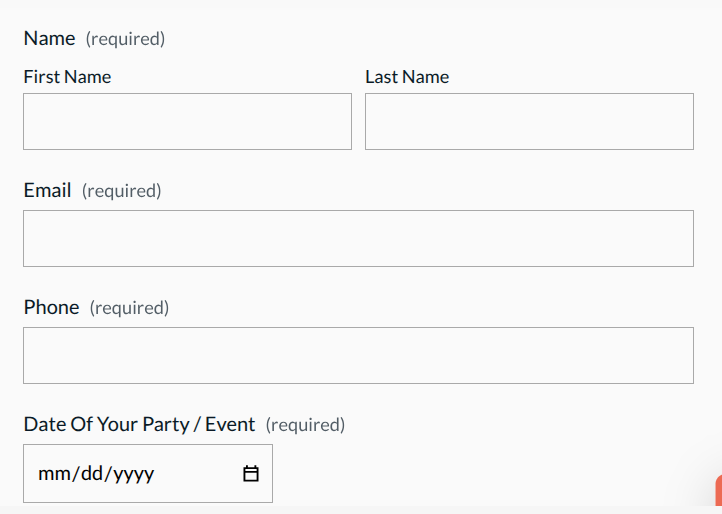
Task: Select the dd day segment
Action: pyautogui.click(x=90, y=474)
